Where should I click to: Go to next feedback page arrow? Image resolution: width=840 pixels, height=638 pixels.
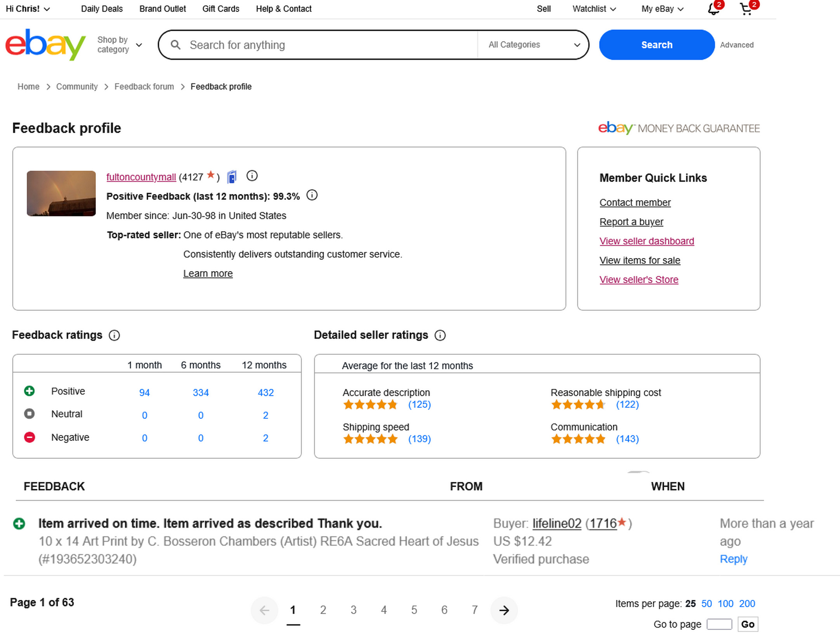(x=504, y=610)
